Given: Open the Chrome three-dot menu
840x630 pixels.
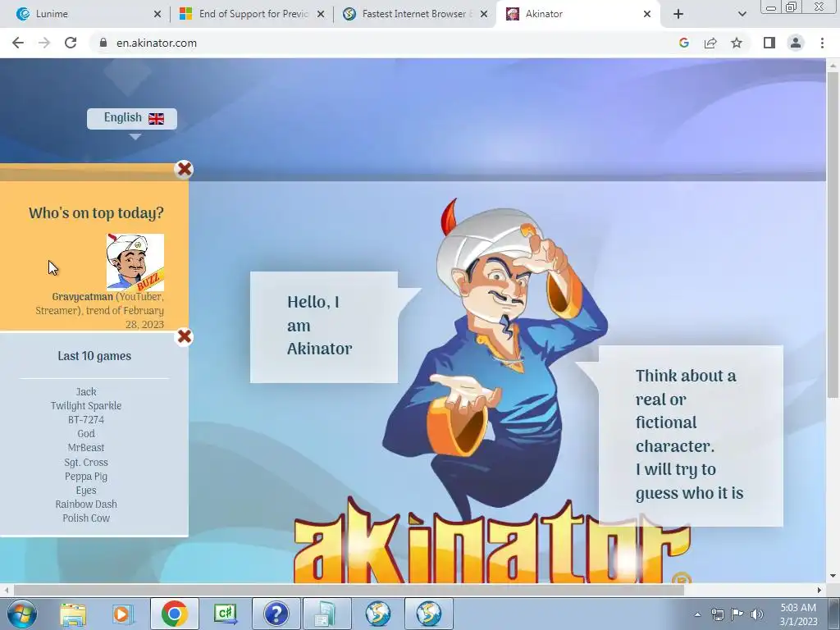Looking at the screenshot, I should (x=822, y=43).
